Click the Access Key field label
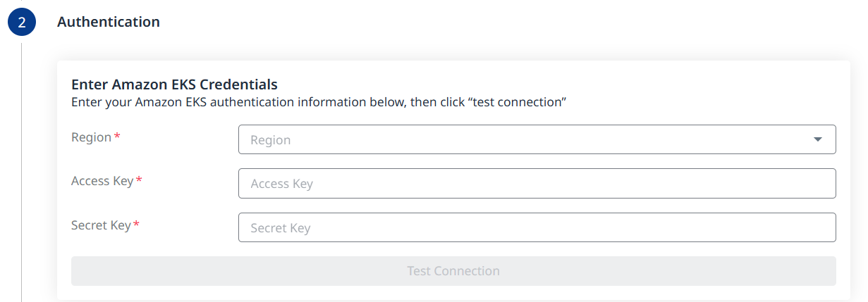The image size is (868, 302). pos(102,181)
